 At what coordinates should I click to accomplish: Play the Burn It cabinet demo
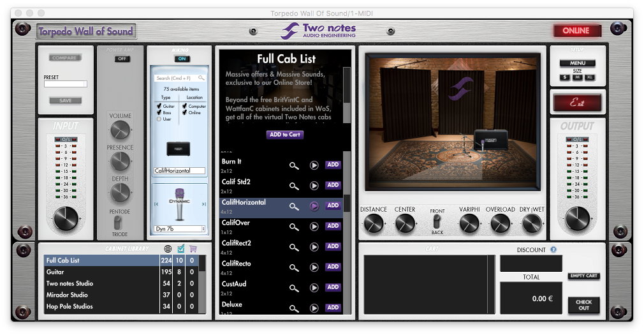(x=314, y=165)
